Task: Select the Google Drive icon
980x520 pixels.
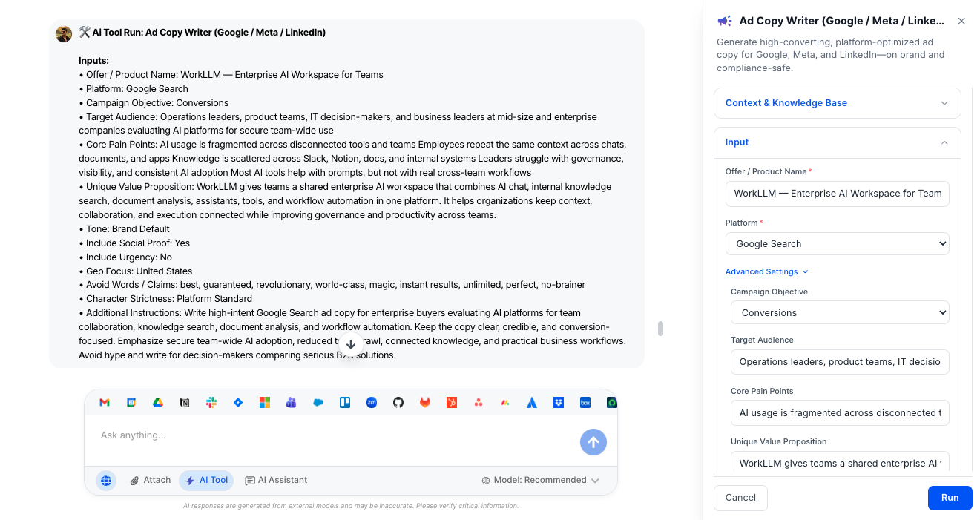Action: (x=158, y=402)
